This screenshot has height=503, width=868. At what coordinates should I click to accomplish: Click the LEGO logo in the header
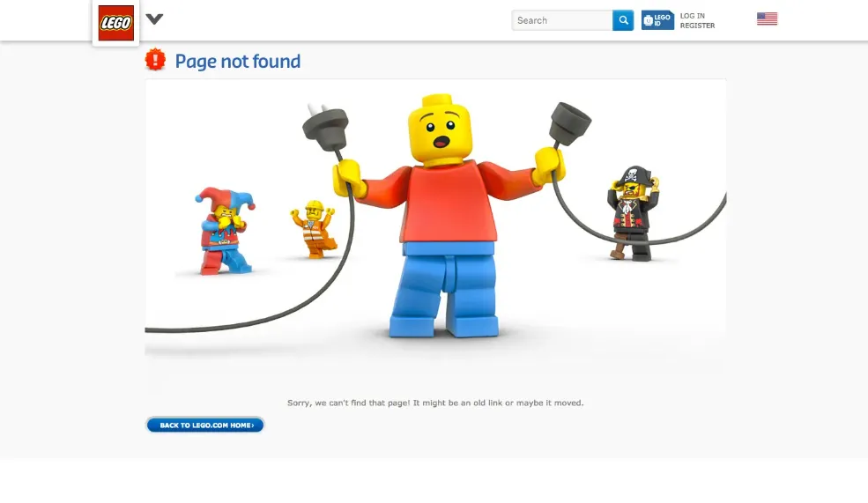pyautogui.click(x=115, y=23)
